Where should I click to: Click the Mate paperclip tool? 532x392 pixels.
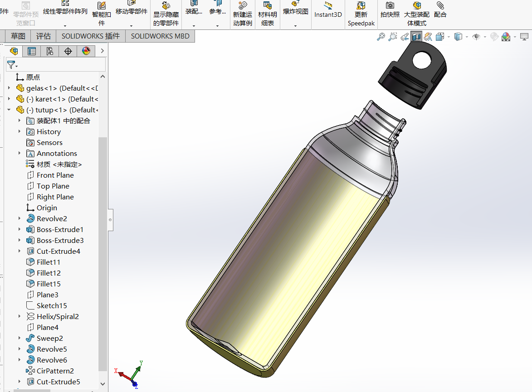pyautogui.click(x=440, y=10)
